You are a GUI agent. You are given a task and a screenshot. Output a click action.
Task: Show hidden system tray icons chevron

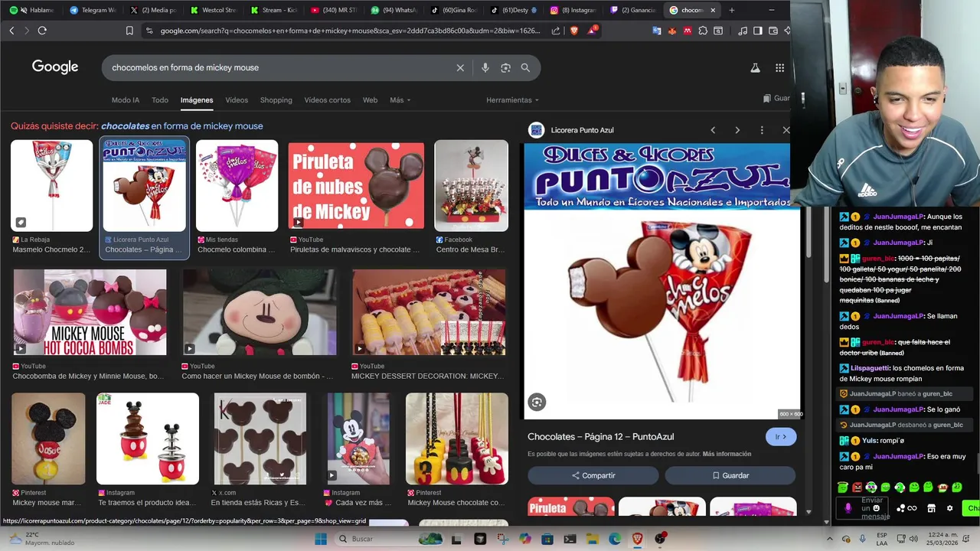coord(829,539)
